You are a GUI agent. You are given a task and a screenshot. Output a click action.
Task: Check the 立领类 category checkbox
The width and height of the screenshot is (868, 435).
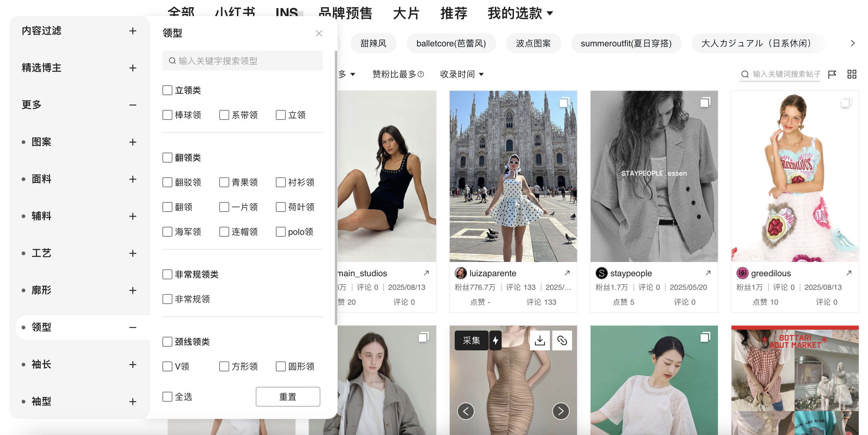167,90
